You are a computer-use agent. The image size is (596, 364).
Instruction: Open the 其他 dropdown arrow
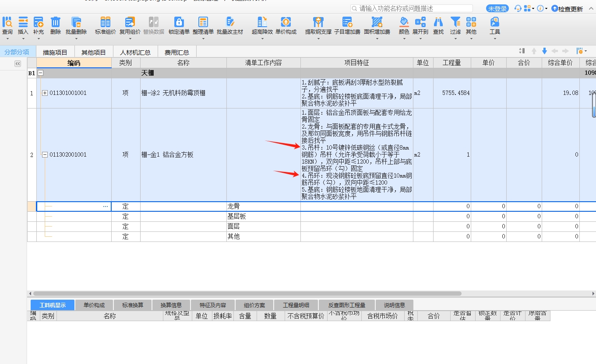(x=471, y=38)
